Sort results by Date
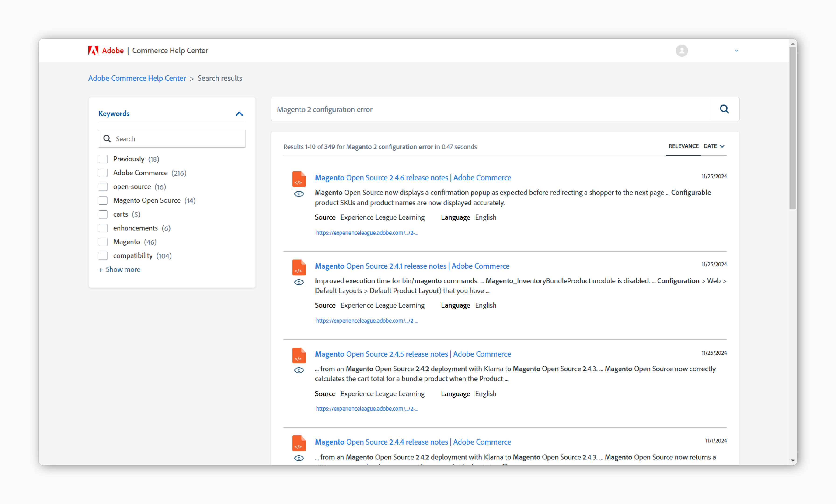 point(714,146)
